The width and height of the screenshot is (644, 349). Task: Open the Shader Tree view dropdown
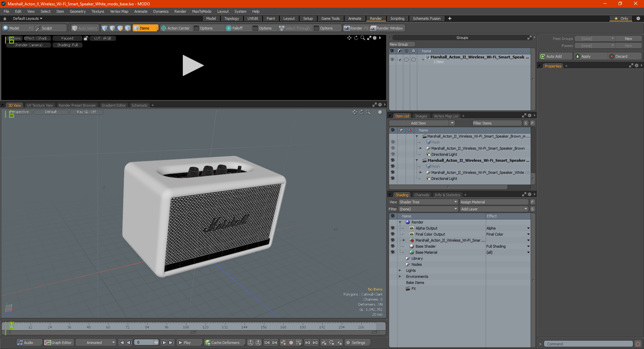(428, 202)
